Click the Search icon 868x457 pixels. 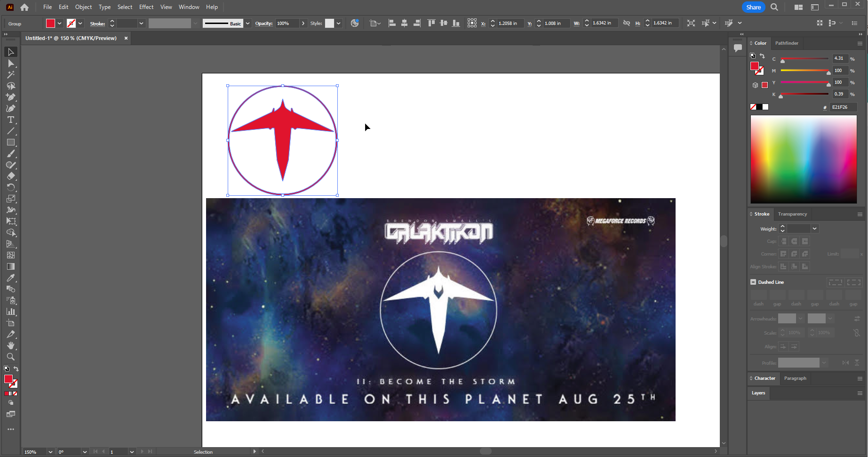(774, 7)
